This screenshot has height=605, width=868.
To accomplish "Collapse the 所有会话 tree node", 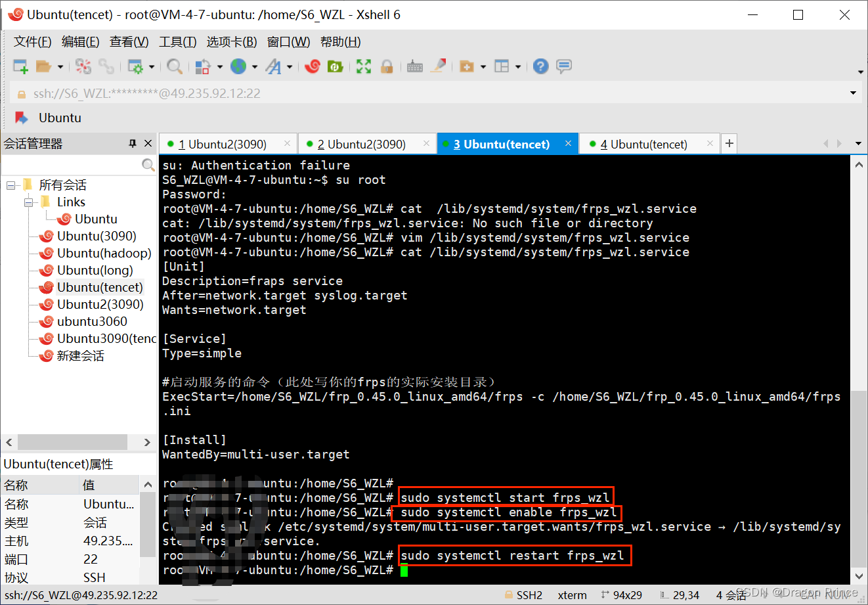I will pos(11,185).
